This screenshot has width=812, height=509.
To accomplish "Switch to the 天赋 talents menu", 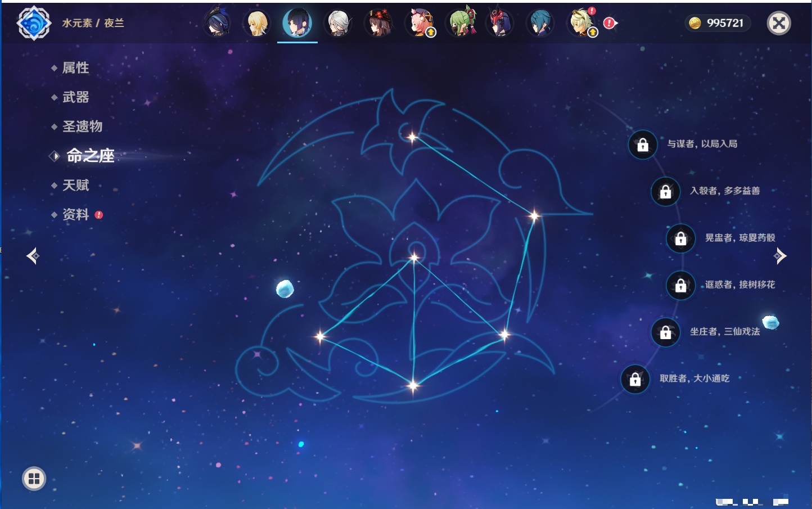I will [75, 185].
